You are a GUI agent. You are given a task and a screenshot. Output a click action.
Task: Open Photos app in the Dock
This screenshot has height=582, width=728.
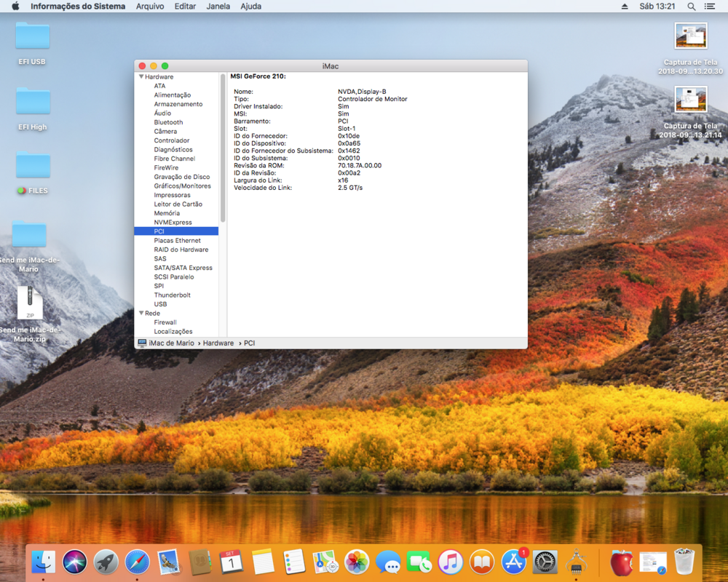357,562
